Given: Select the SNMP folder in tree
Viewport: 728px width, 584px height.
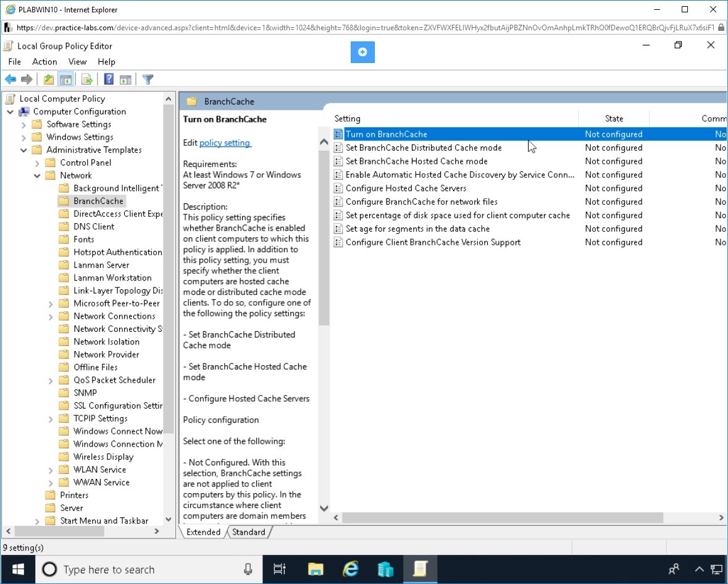Looking at the screenshot, I should (85, 392).
